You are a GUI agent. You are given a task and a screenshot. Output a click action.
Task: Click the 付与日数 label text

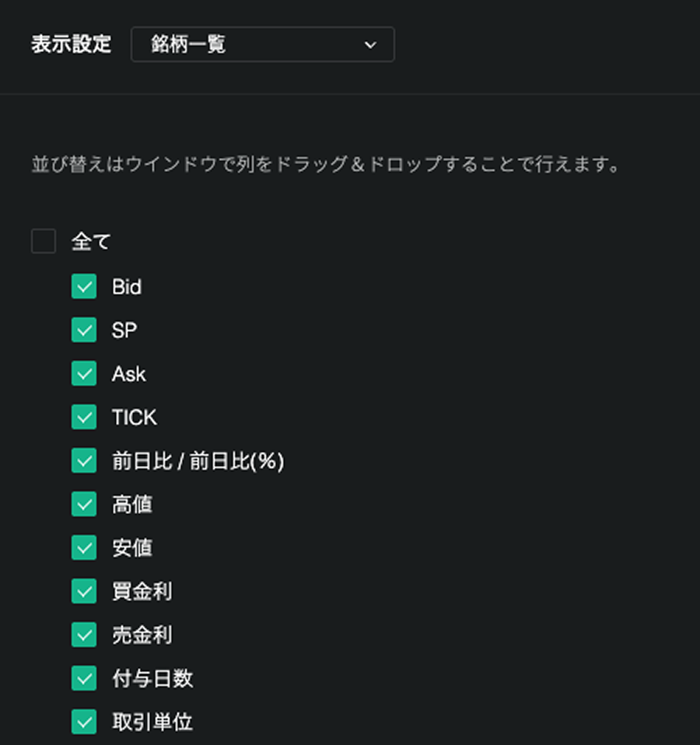click(152, 679)
